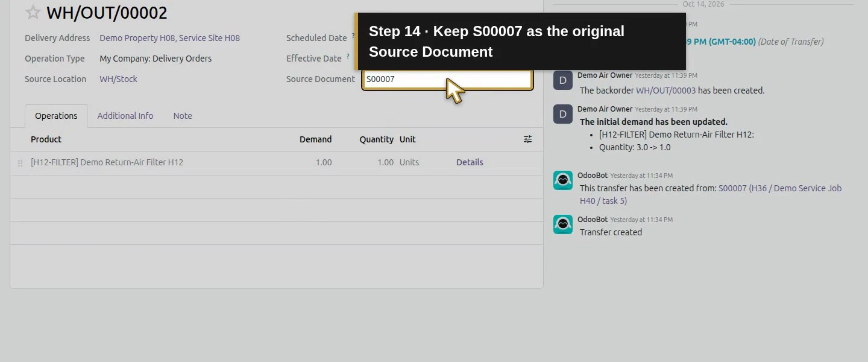Viewport: 868px width, 362px height.
Task: Open OdooBot avatar beside 'Transfer created' message
Action: point(563,224)
